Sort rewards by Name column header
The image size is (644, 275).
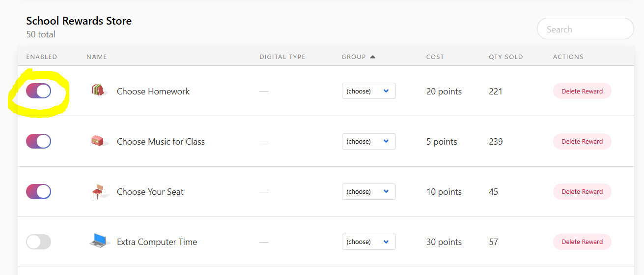[97, 57]
